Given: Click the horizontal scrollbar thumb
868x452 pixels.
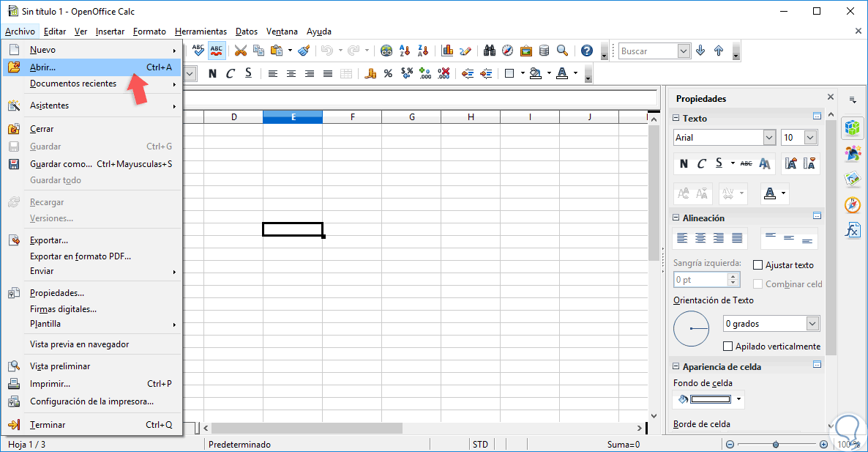Looking at the screenshot, I should (307, 428).
